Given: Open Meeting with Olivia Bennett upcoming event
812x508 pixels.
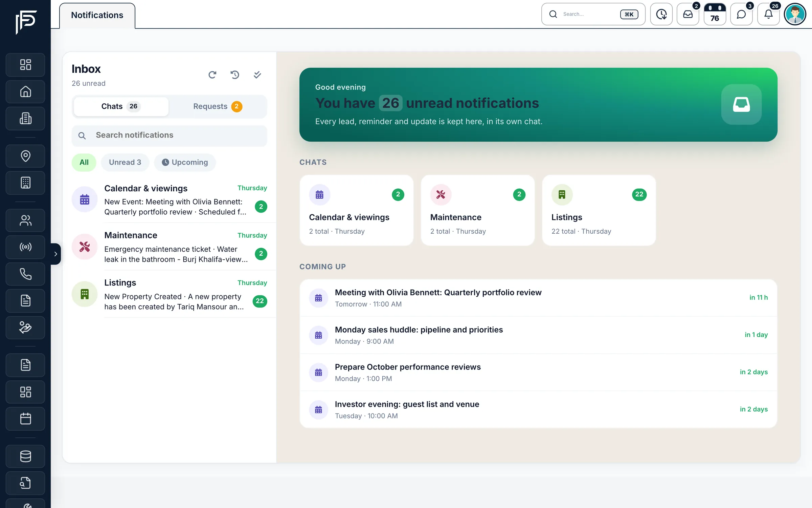Looking at the screenshot, I should coord(538,298).
